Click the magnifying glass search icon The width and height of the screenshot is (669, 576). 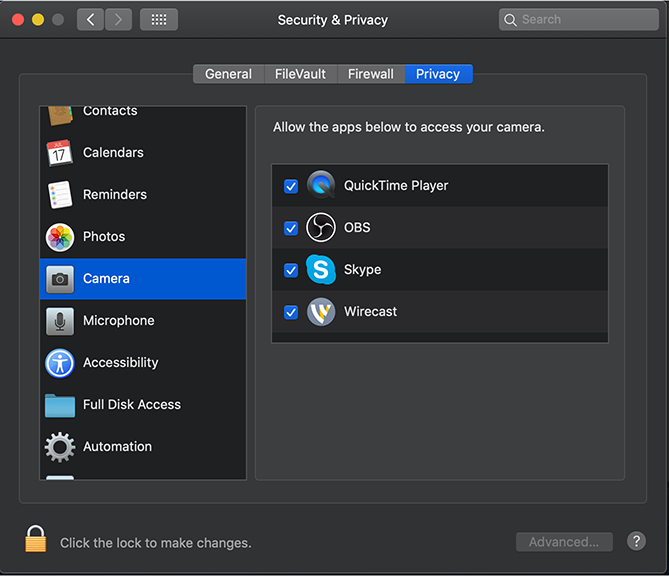click(510, 20)
